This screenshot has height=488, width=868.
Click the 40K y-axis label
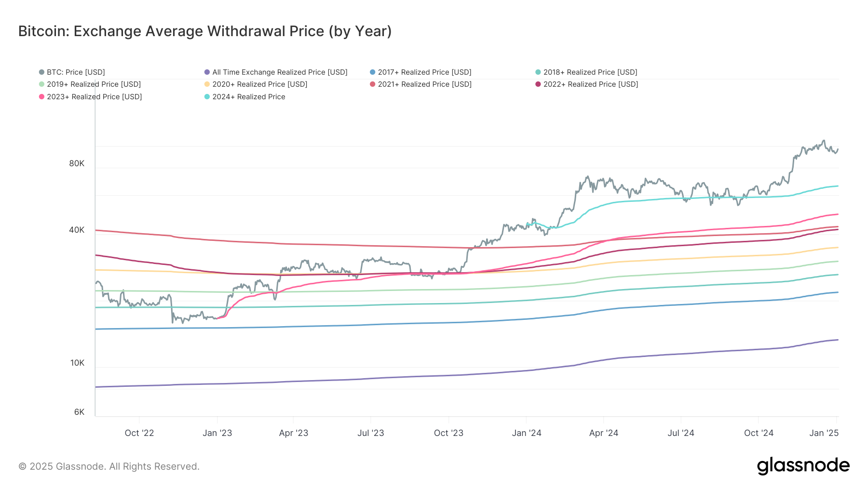(77, 230)
